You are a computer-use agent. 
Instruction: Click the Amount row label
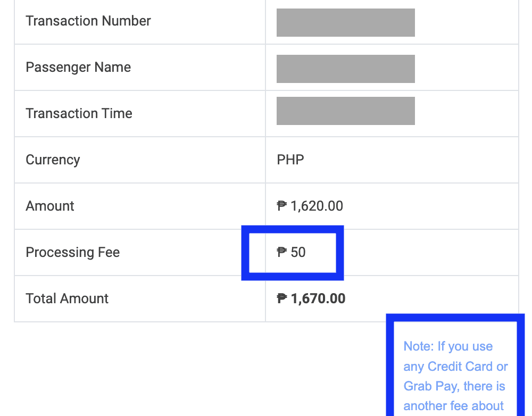coord(50,206)
